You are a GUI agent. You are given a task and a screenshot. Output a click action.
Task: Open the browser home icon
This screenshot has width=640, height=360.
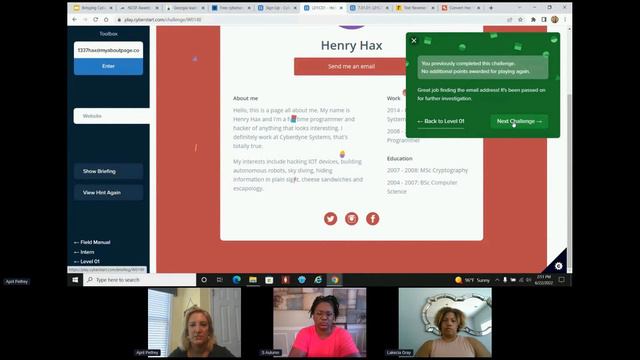coord(106,20)
